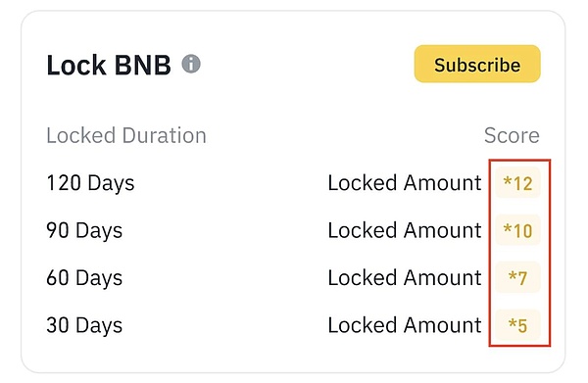Click the asterisk in the *12 badge

tap(508, 181)
